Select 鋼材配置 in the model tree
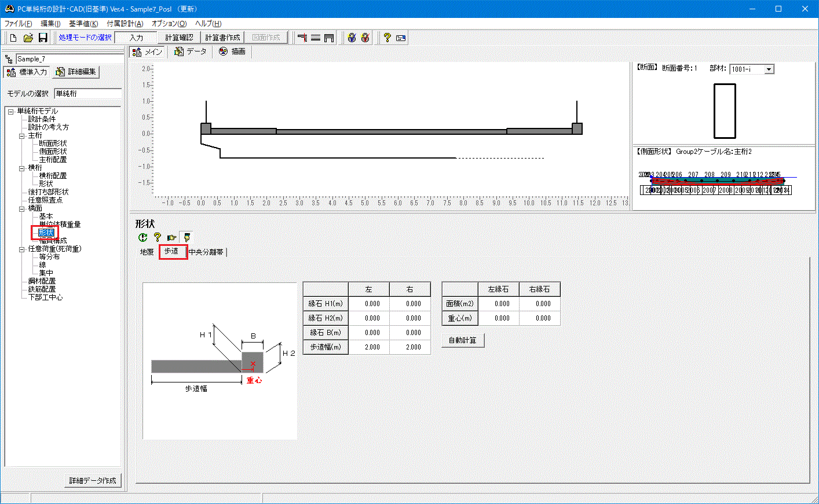 coord(42,281)
